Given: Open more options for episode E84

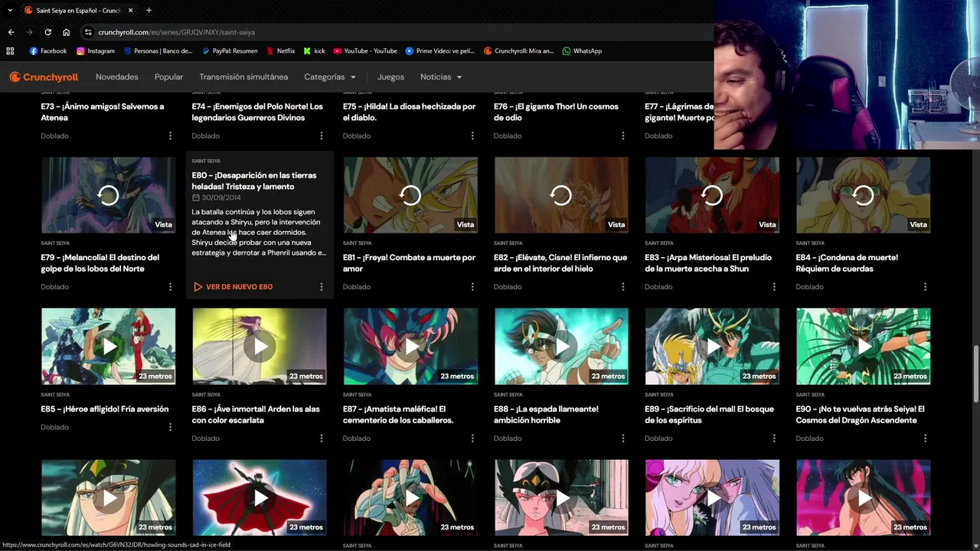Looking at the screenshot, I should point(925,287).
